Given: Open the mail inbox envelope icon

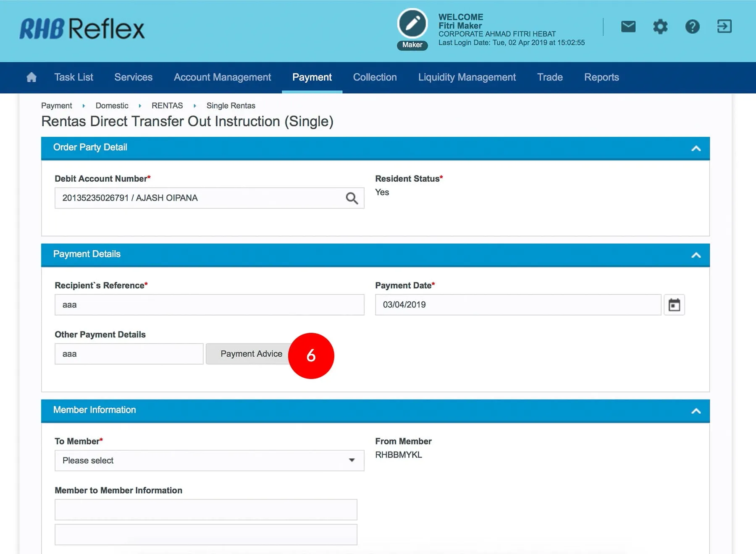Looking at the screenshot, I should point(628,27).
